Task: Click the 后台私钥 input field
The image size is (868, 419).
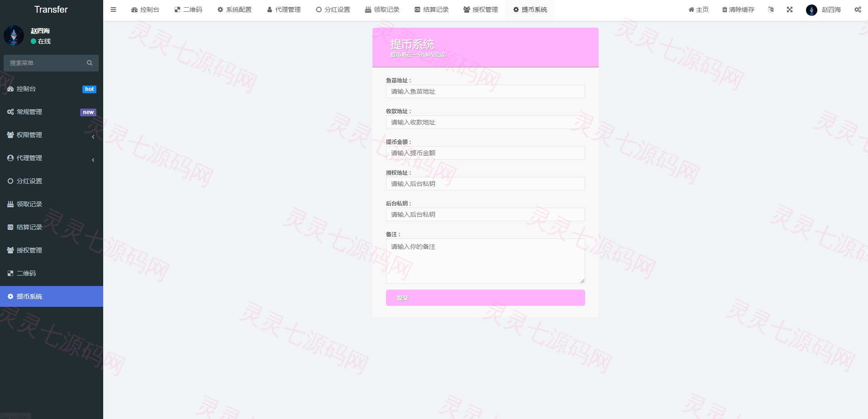Action: [485, 214]
